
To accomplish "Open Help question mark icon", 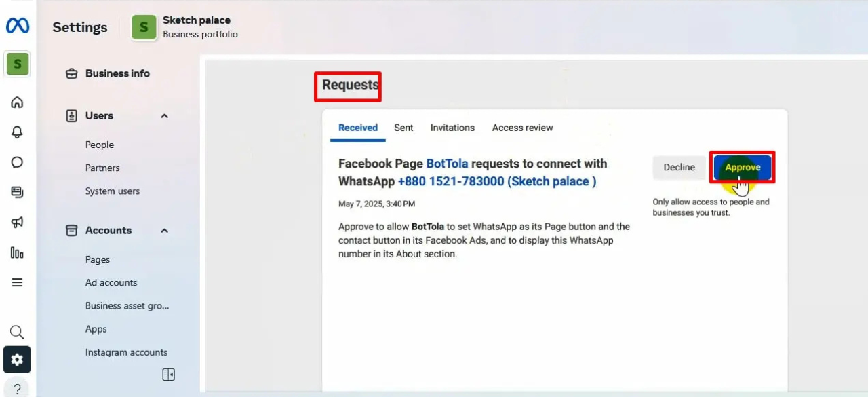I will [x=18, y=389].
